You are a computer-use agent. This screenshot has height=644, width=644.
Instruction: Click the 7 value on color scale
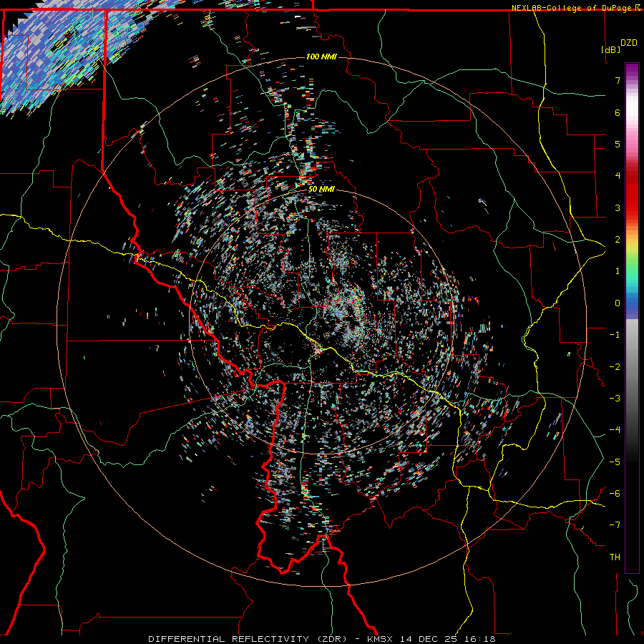[618, 80]
